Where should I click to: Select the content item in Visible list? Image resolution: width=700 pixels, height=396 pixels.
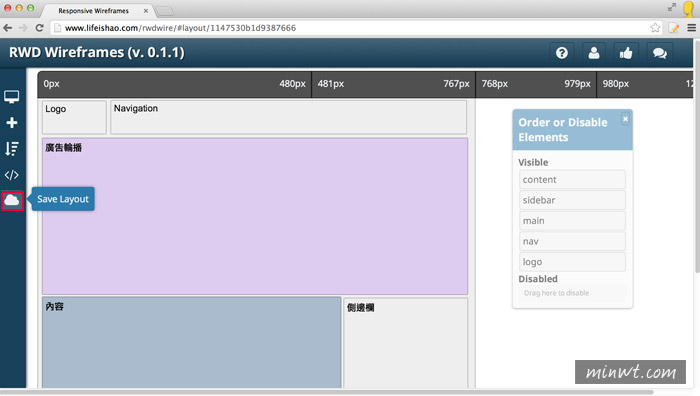(x=572, y=179)
